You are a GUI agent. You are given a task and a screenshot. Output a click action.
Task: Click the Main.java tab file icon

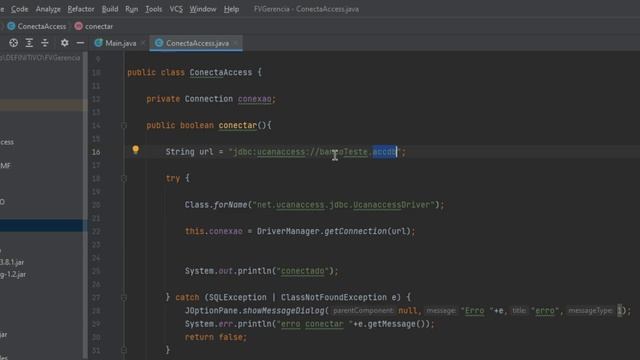click(x=98, y=43)
